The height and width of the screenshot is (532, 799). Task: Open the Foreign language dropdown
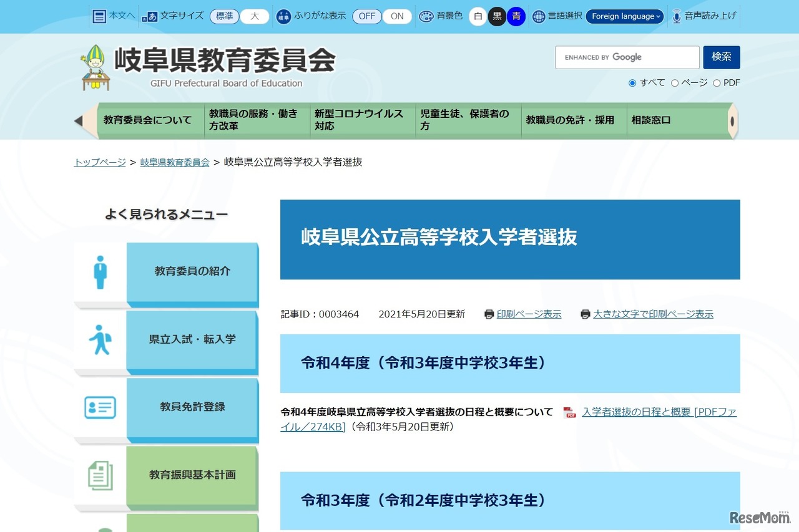625,17
